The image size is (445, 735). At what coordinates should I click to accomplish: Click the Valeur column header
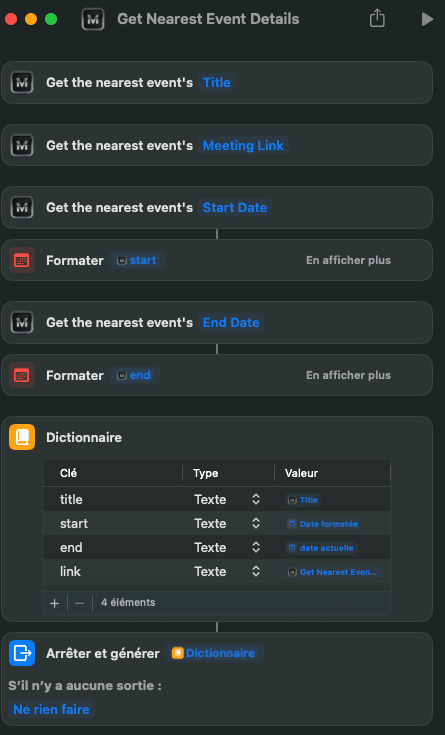pyautogui.click(x=301, y=473)
